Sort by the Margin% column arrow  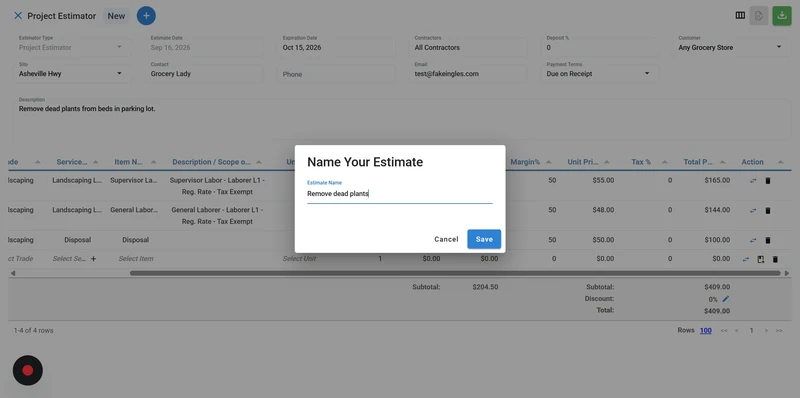click(548, 162)
